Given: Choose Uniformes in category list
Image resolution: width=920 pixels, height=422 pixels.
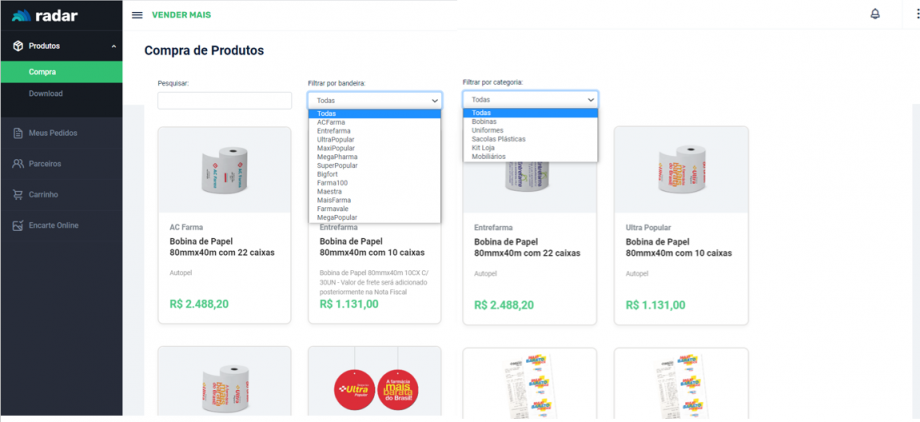Looking at the screenshot, I should click(488, 130).
